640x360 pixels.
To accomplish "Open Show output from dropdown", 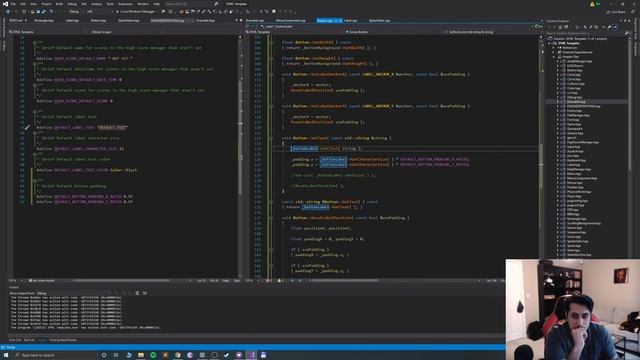I will coord(72,293).
